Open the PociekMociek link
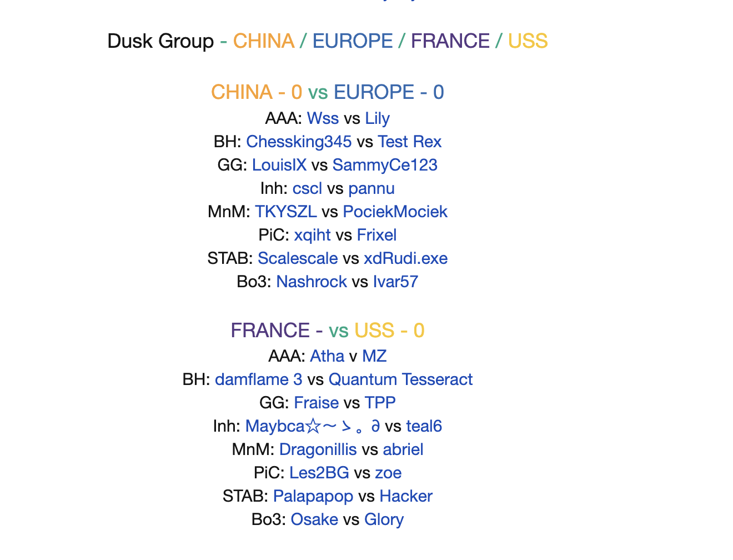733x560 pixels. click(395, 212)
